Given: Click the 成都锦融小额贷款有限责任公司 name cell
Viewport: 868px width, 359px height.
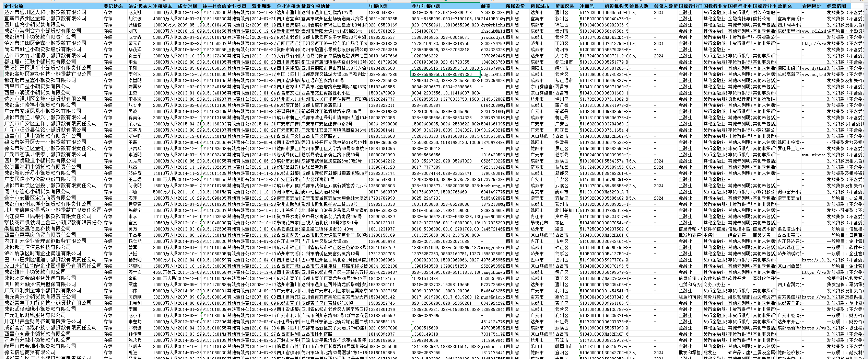Looking at the screenshot, I should pos(40,37).
